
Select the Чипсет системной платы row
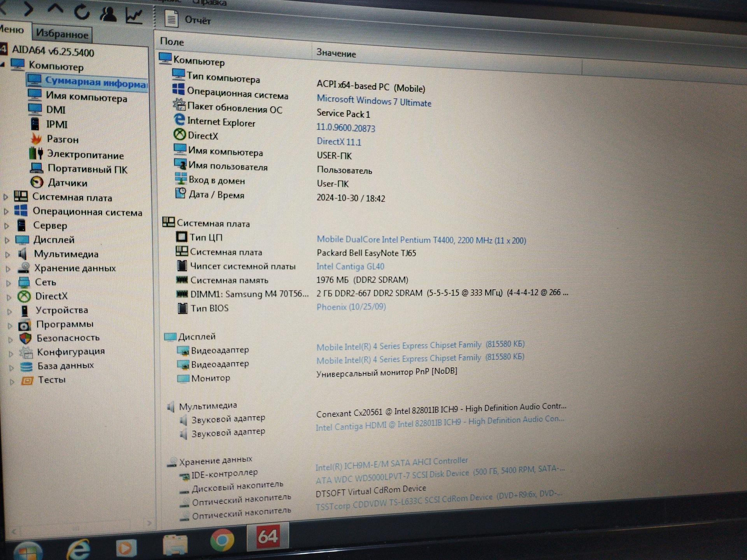coord(280,266)
